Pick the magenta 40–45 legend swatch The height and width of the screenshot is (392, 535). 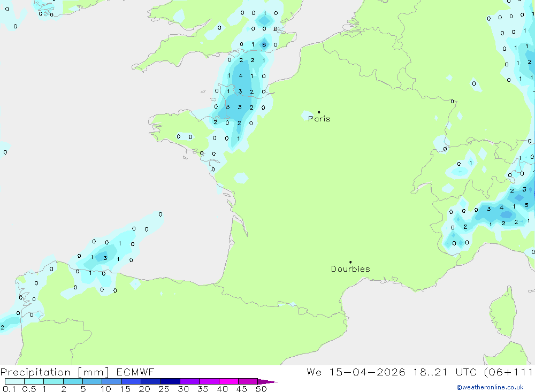point(228,381)
